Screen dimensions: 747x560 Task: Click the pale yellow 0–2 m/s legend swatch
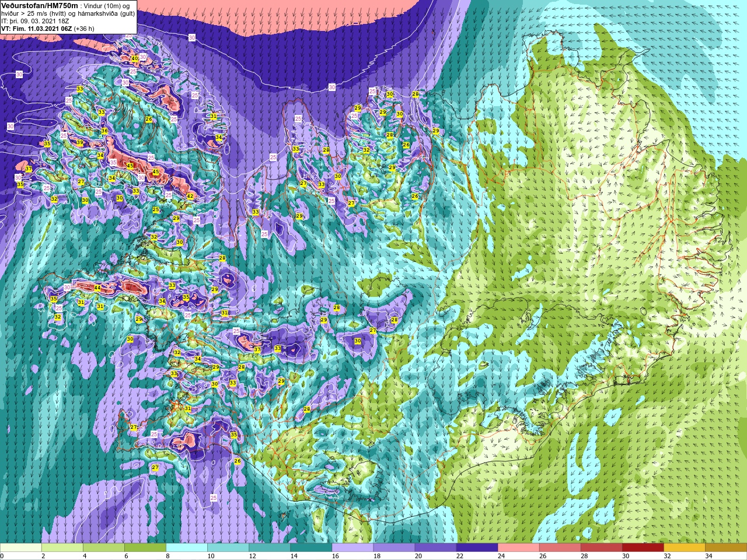coord(21,548)
